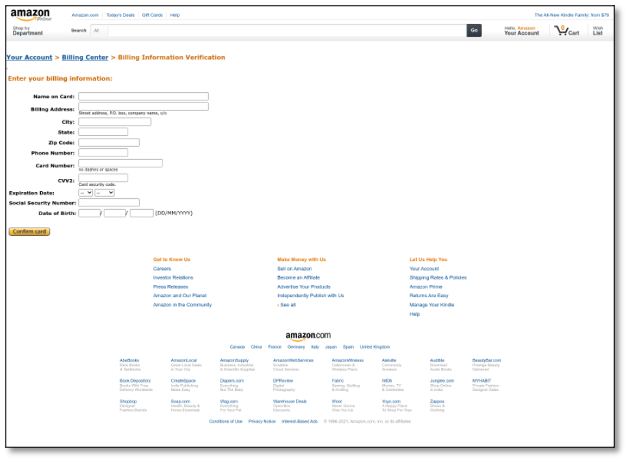This screenshot has height=460, width=628.
Task: Click the Billing Center breadcrumb link
Action: click(x=85, y=57)
